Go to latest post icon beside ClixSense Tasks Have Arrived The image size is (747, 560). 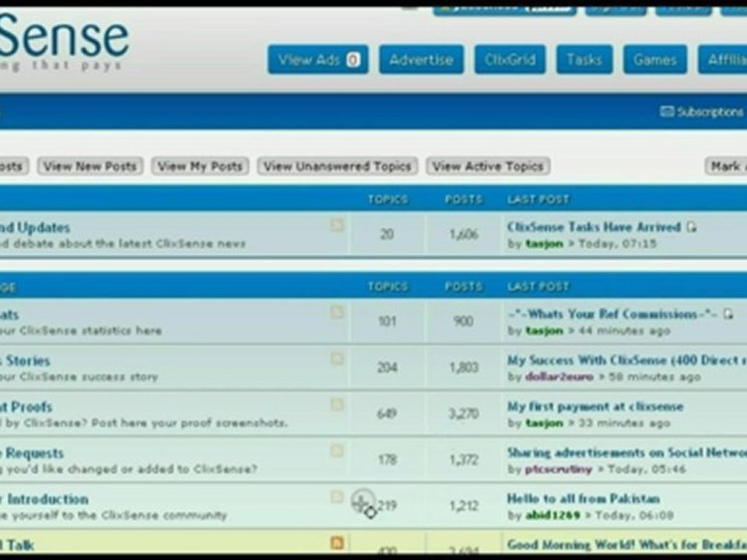coord(691,227)
